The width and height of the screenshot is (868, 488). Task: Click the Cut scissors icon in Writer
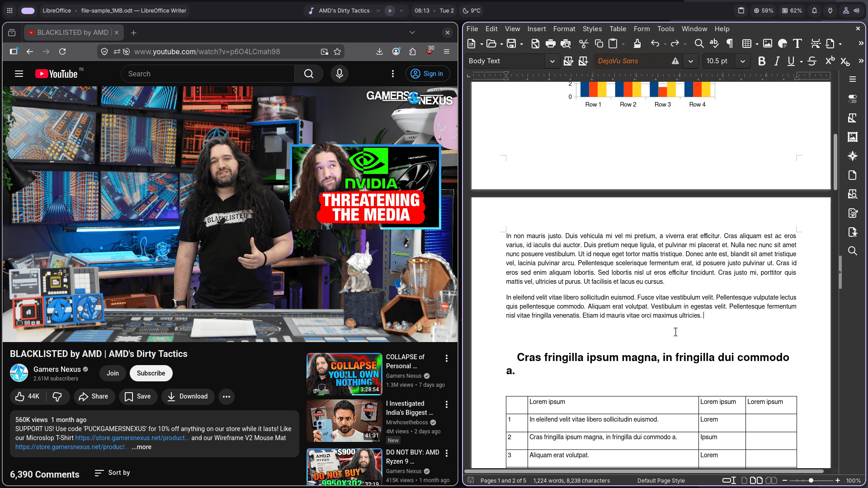(584, 43)
